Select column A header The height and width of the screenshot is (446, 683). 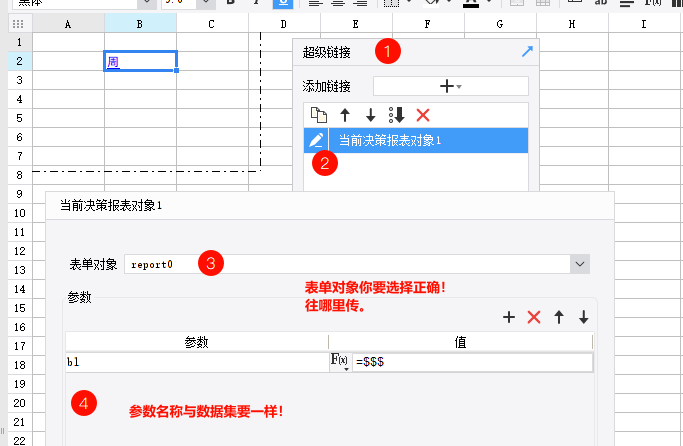tap(68, 24)
